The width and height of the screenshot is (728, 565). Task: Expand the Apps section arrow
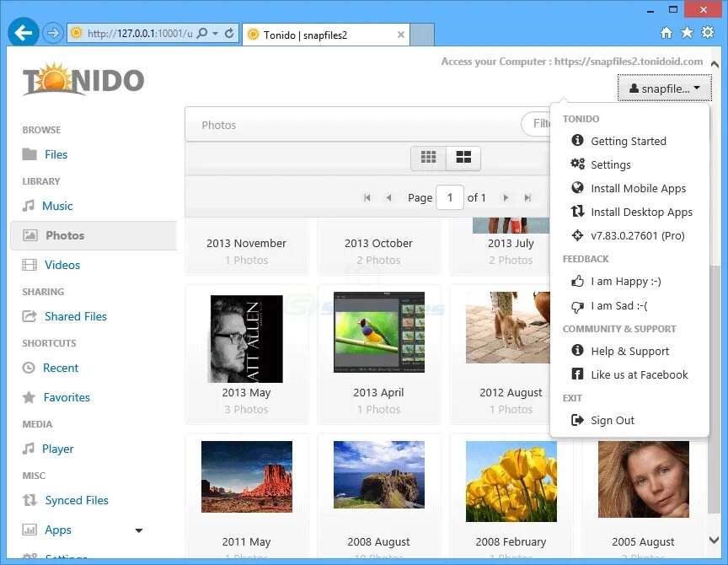[138, 530]
